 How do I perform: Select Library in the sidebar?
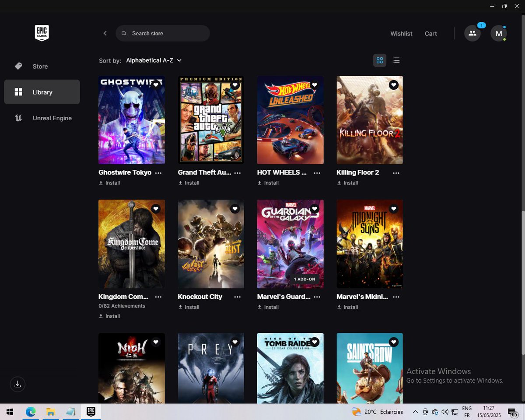pyautogui.click(x=42, y=92)
